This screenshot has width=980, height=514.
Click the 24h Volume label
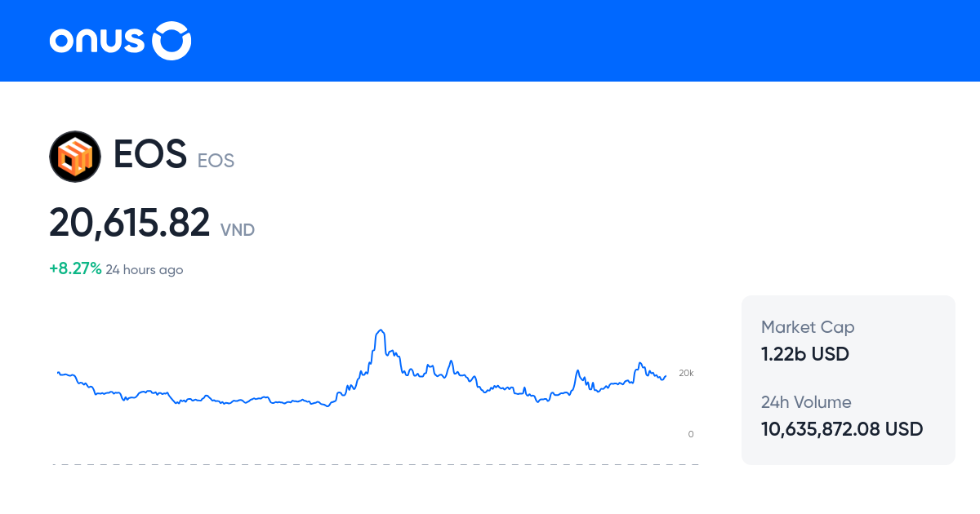pos(806,402)
